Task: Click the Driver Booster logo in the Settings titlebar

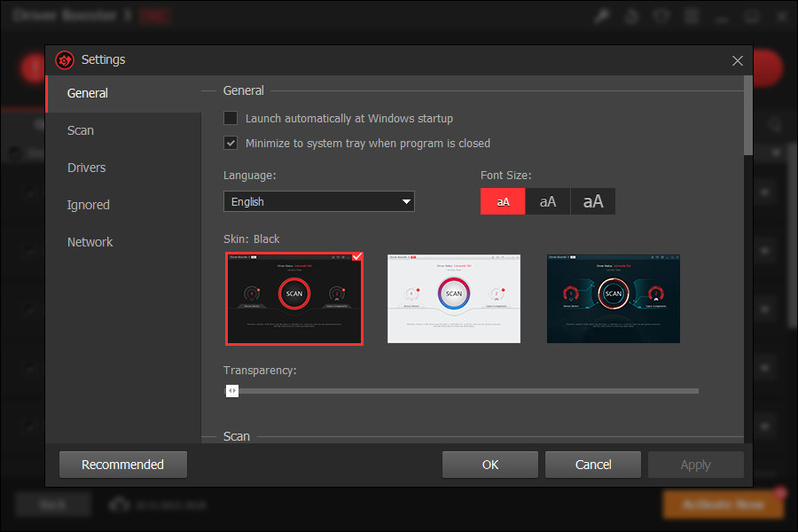Action: pyautogui.click(x=64, y=60)
